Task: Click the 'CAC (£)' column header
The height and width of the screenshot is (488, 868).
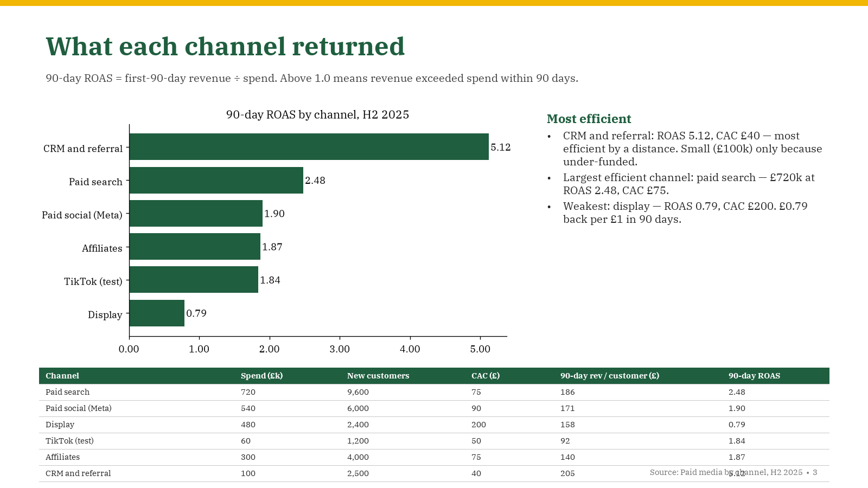Action: coord(486,376)
